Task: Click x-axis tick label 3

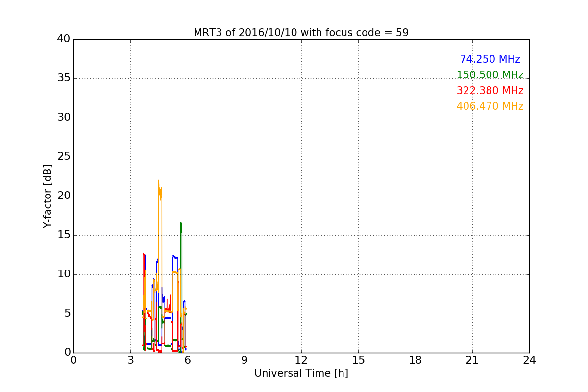Action: click(130, 360)
